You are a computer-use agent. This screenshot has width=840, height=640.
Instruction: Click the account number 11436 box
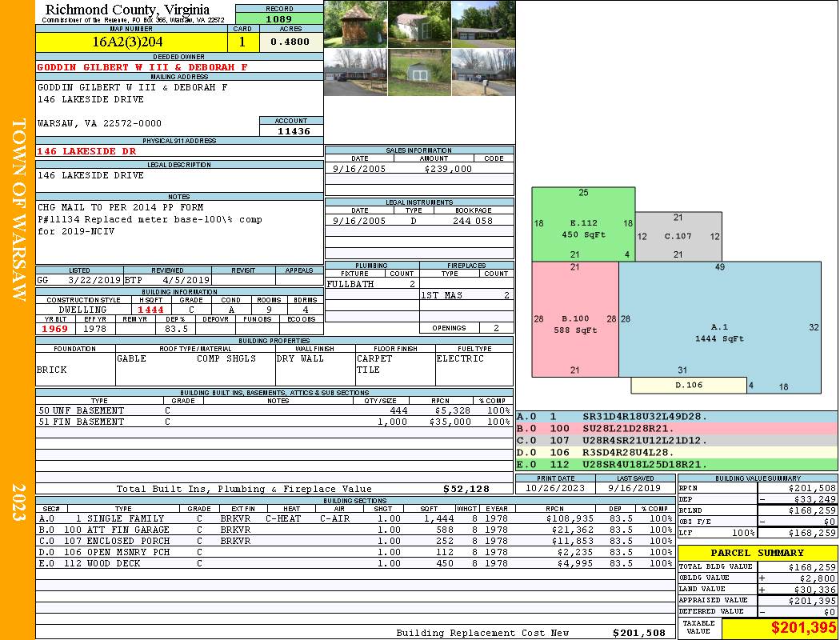[292, 130]
